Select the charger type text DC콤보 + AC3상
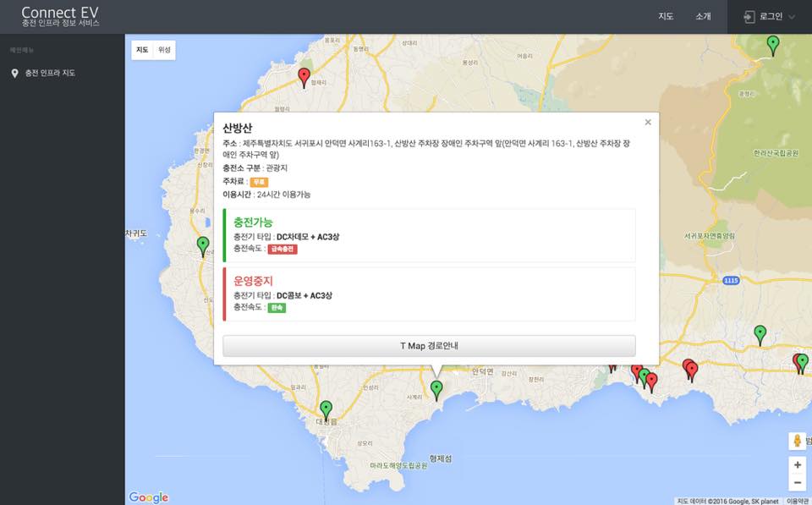 [x=304, y=296]
